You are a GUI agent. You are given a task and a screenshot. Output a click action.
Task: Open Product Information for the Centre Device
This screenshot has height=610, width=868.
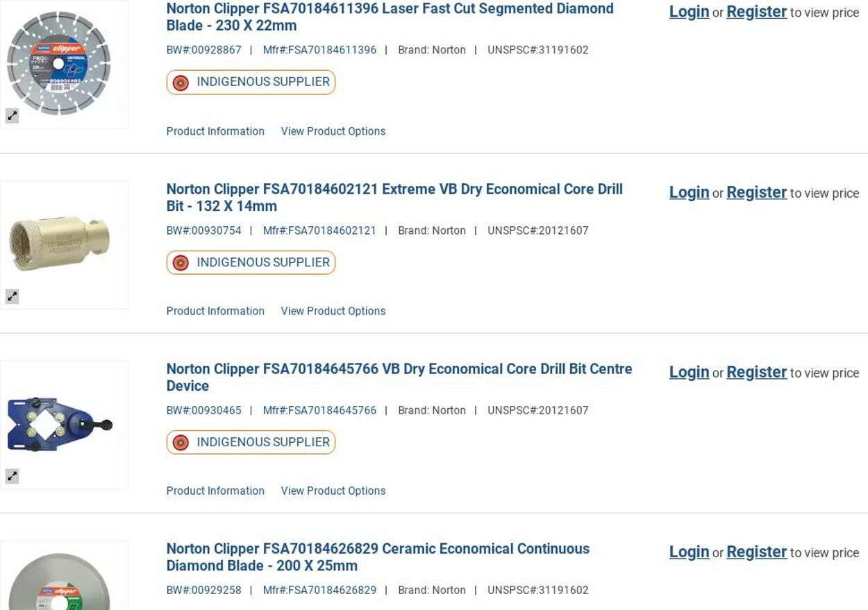point(215,491)
